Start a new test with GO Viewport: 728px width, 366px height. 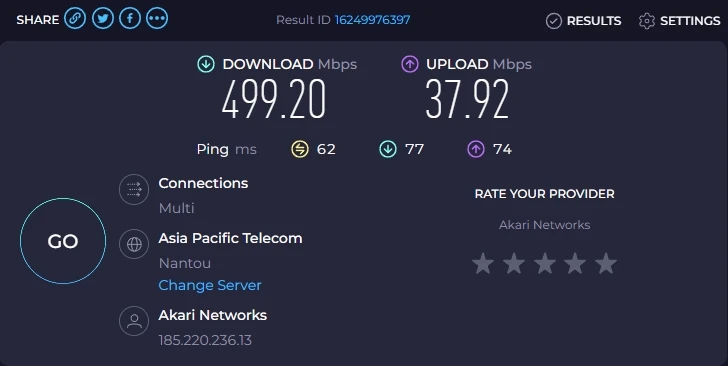click(x=63, y=241)
